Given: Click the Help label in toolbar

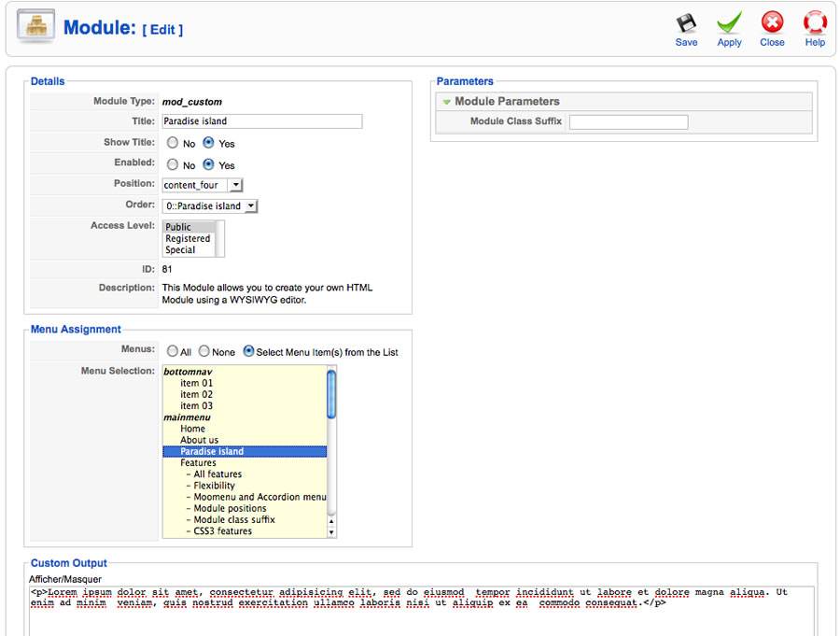Looking at the screenshot, I should click(x=815, y=42).
